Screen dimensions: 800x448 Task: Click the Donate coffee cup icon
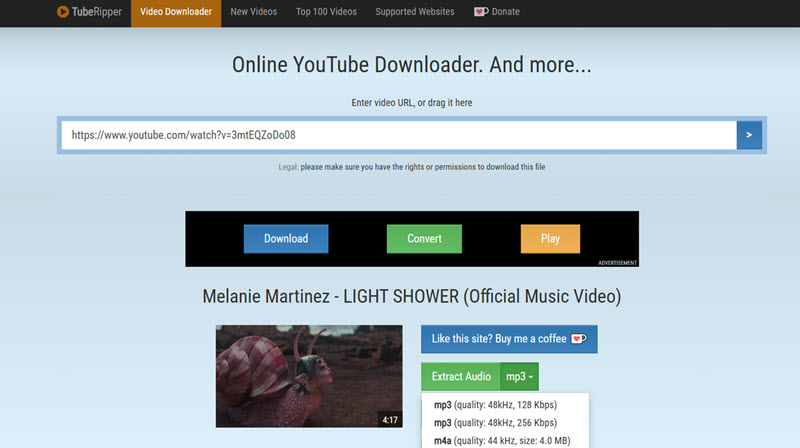click(x=481, y=12)
